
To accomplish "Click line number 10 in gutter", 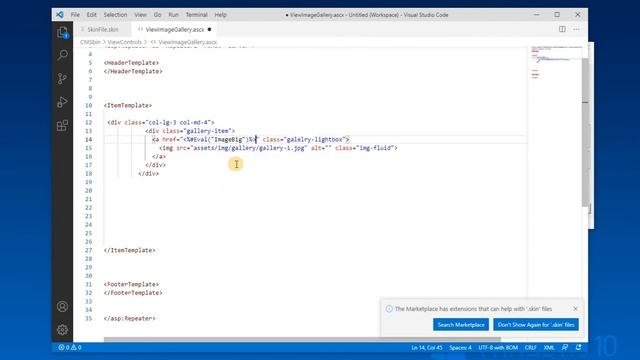I will click(x=89, y=105).
